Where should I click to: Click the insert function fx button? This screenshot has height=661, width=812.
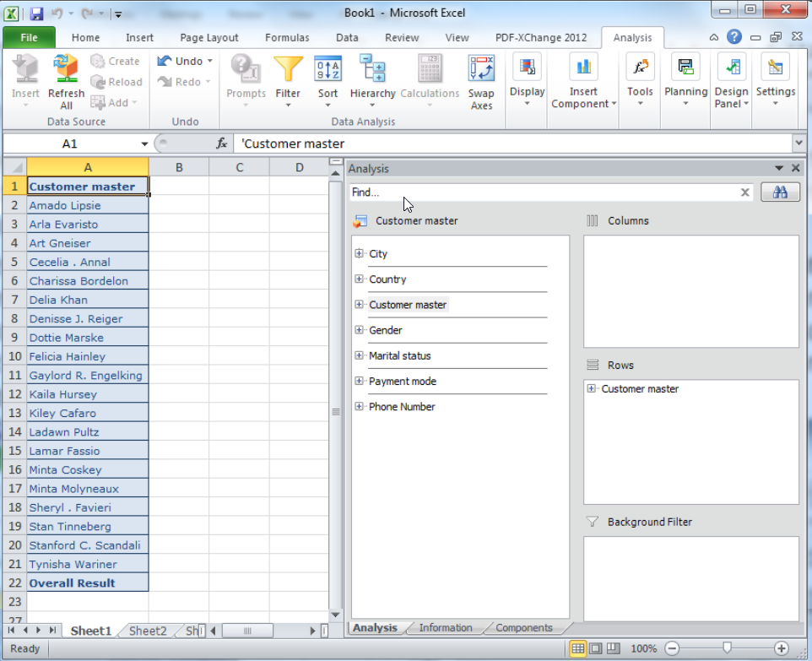pyautogui.click(x=222, y=143)
